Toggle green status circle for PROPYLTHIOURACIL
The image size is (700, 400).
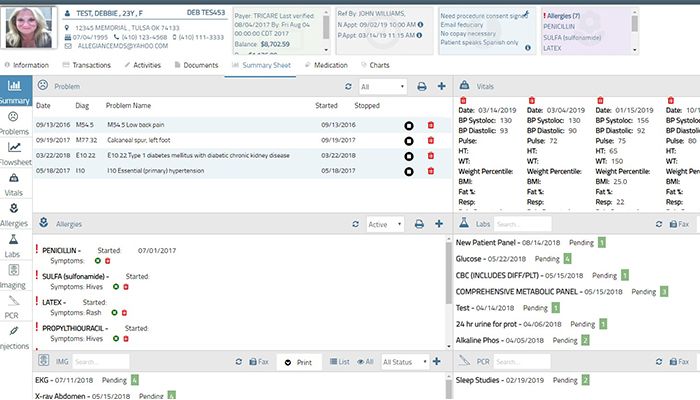(116, 338)
